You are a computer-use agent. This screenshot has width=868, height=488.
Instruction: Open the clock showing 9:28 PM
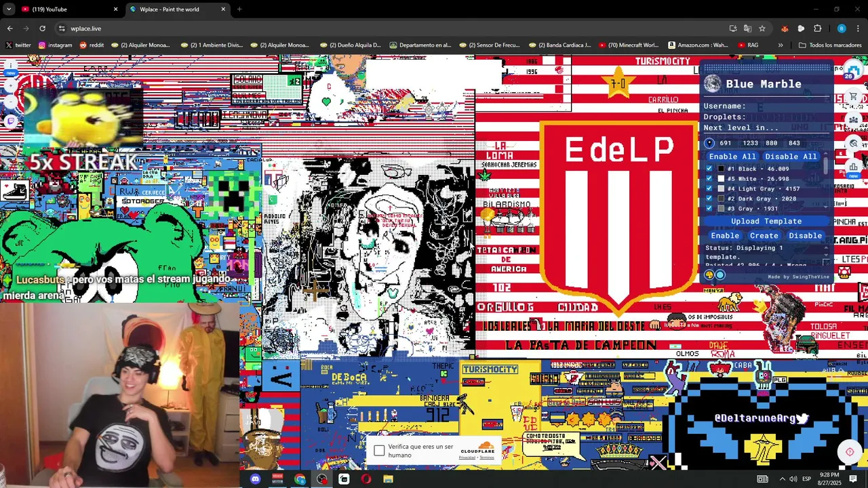829,479
